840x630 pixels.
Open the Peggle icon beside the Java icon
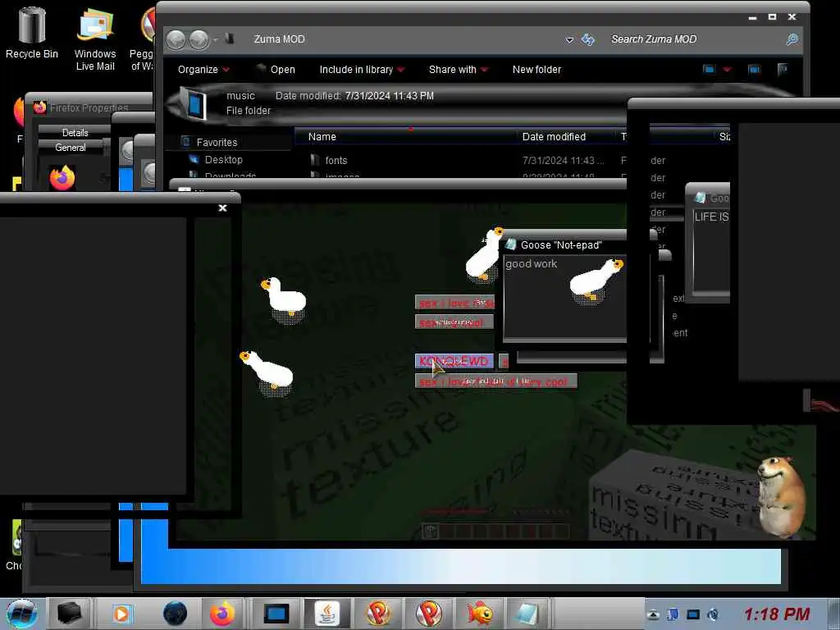[x=377, y=614]
